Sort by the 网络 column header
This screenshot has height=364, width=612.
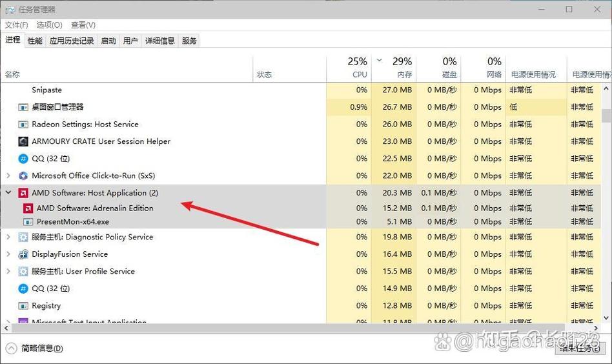click(484, 69)
